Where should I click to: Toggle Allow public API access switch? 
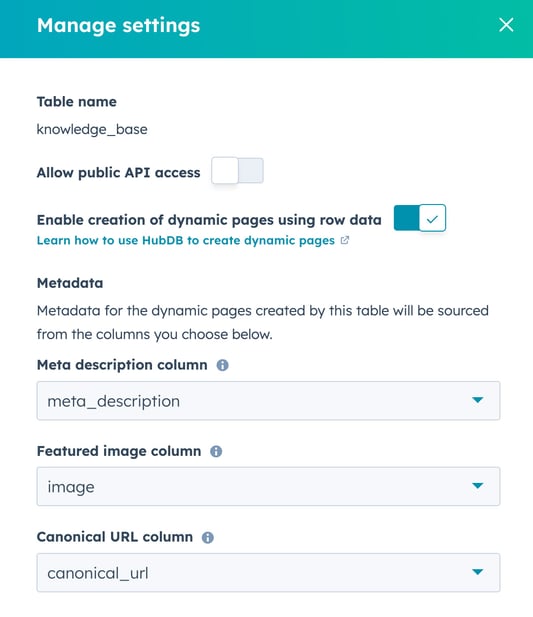point(237,171)
